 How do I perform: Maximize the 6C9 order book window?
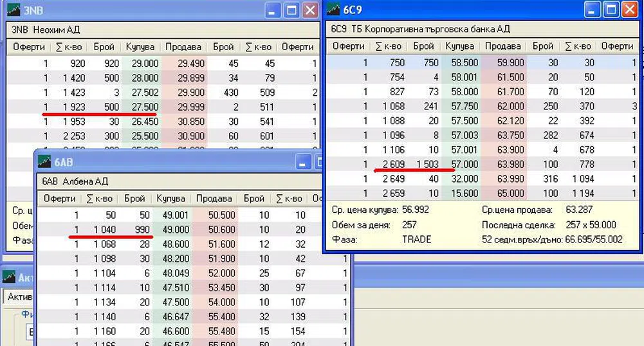[x=611, y=10]
